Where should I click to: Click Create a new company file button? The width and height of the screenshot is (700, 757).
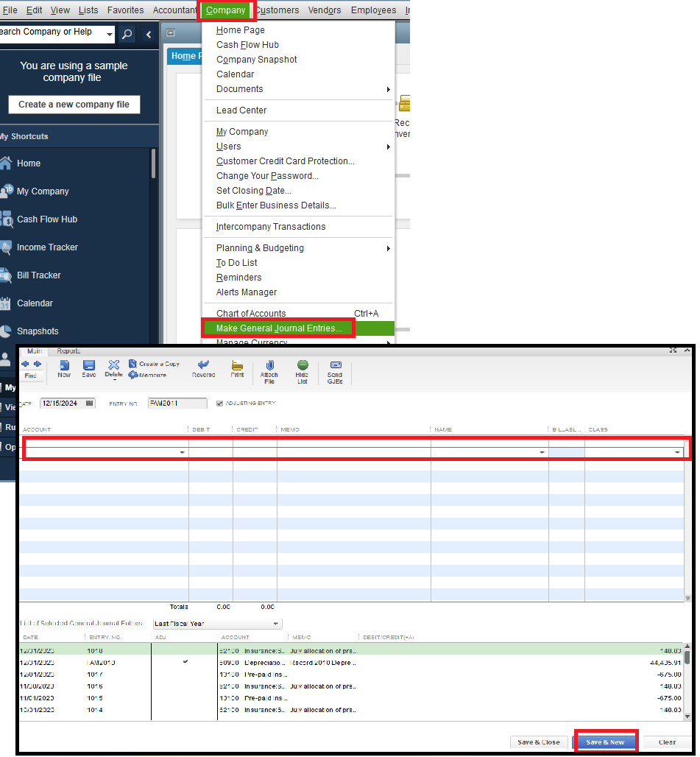pyautogui.click(x=74, y=105)
